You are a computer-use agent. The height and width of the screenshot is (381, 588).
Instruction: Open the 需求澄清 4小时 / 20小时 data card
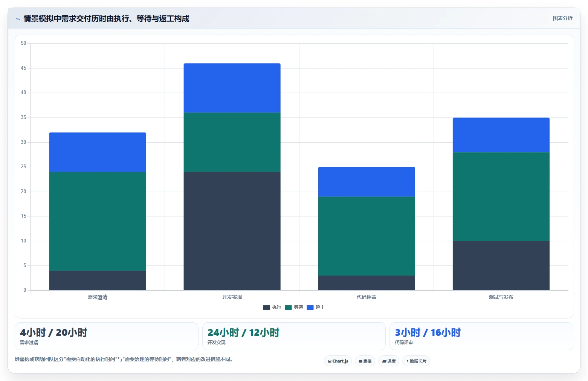click(107, 336)
